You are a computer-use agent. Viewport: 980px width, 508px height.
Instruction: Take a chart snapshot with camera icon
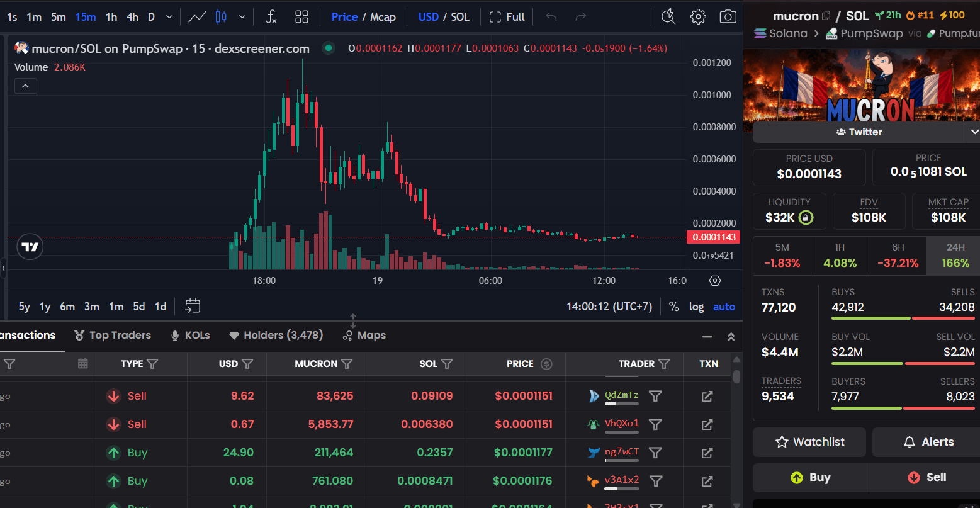[x=728, y=17]
